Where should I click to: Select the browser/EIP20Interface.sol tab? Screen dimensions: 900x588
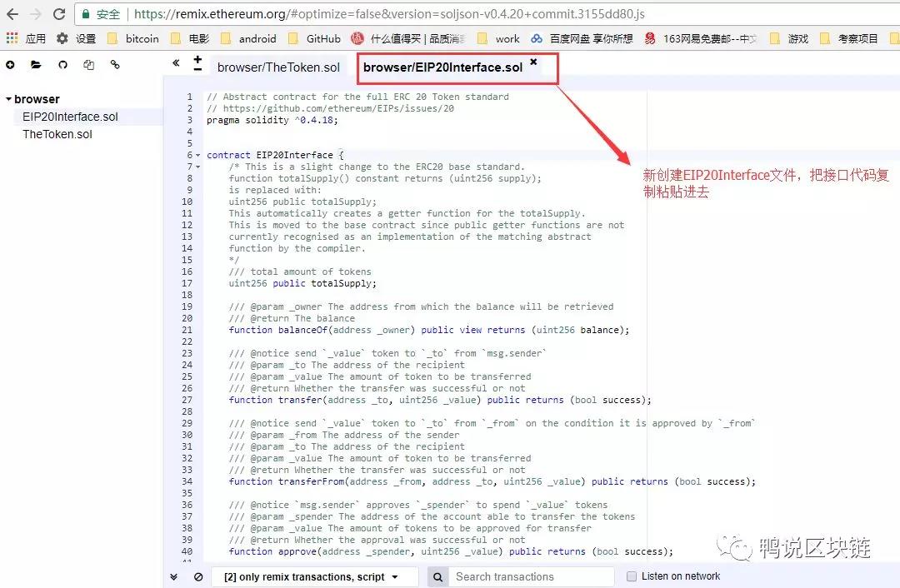pyautogui.click(x=442, y=67)
